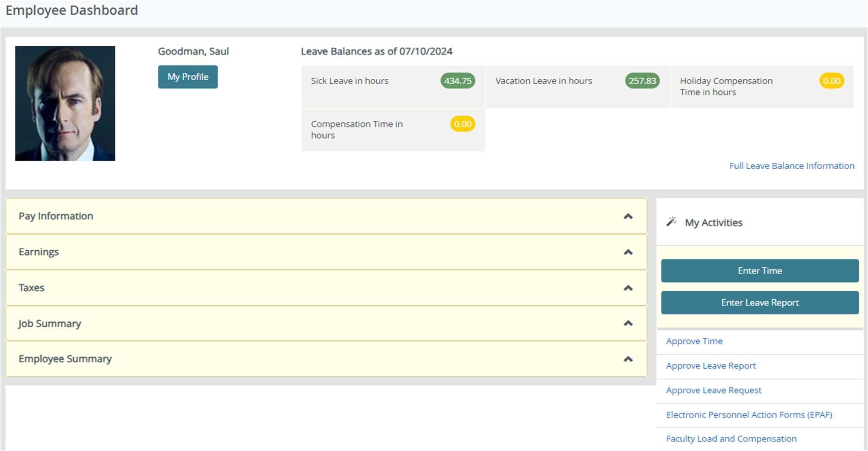The height and width of the screenshot is (451, 868).
Task: Select the Approve Leave Request link
Action: [x=713, y=390]
